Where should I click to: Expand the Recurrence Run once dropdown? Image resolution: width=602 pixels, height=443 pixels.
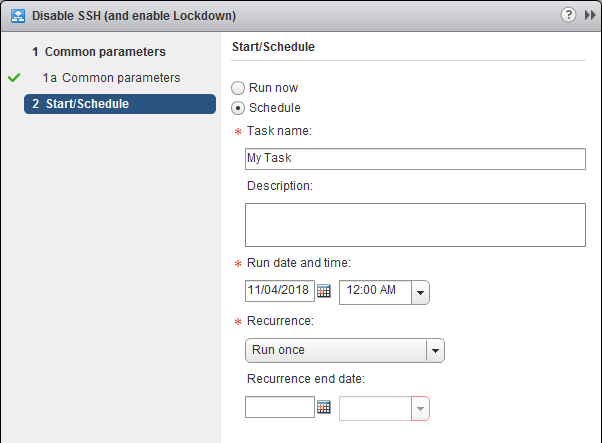click(435, 350)
